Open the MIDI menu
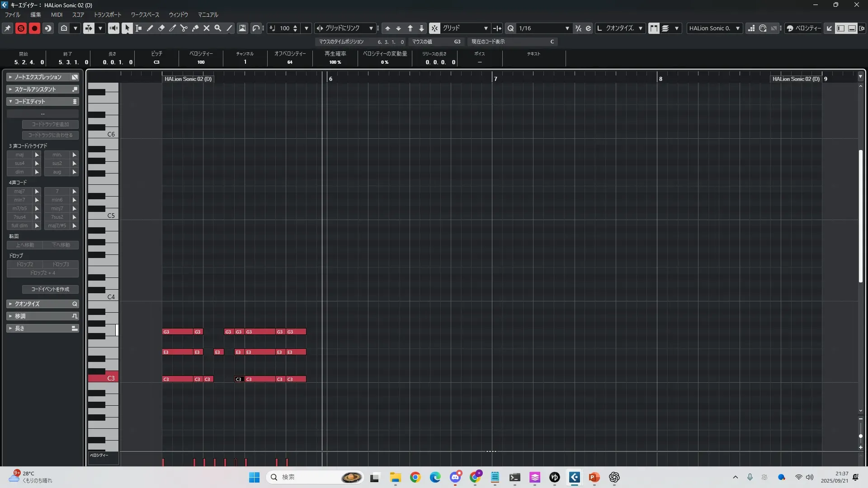This screenshot has height=488, width=868. coord(57,14)
